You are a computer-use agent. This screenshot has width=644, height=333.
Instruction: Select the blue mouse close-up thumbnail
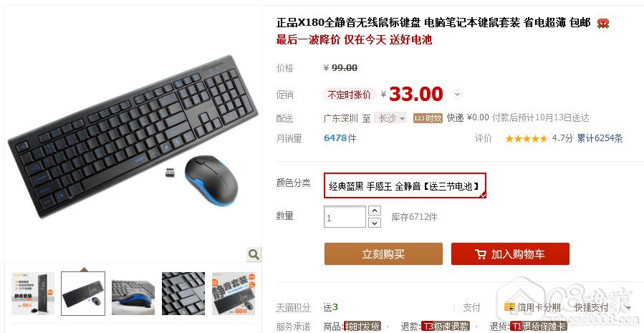133,294
